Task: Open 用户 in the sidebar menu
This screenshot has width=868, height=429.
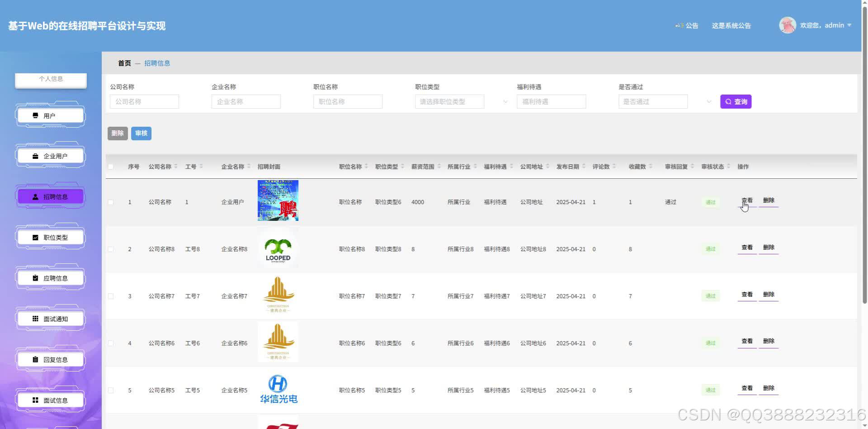Action: click(x=50, y=116)
